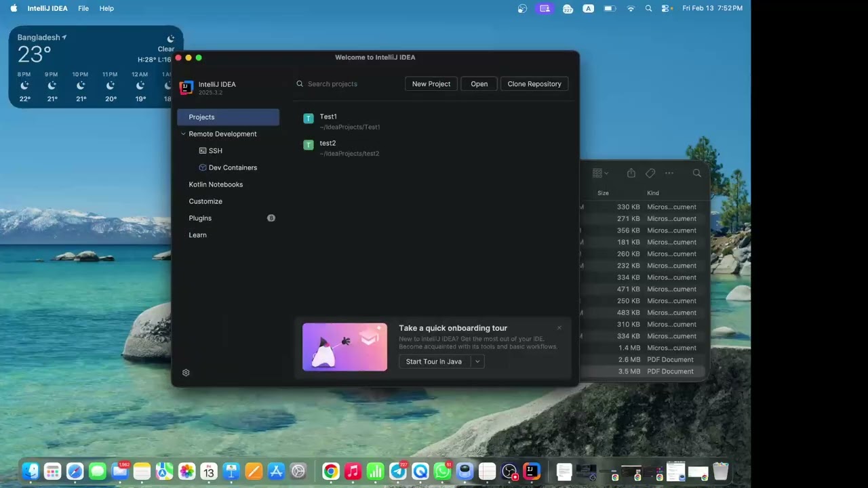
Task: Click the IntelliJ IDEA icon in the Dock
Action: click(x=532, y=471)
